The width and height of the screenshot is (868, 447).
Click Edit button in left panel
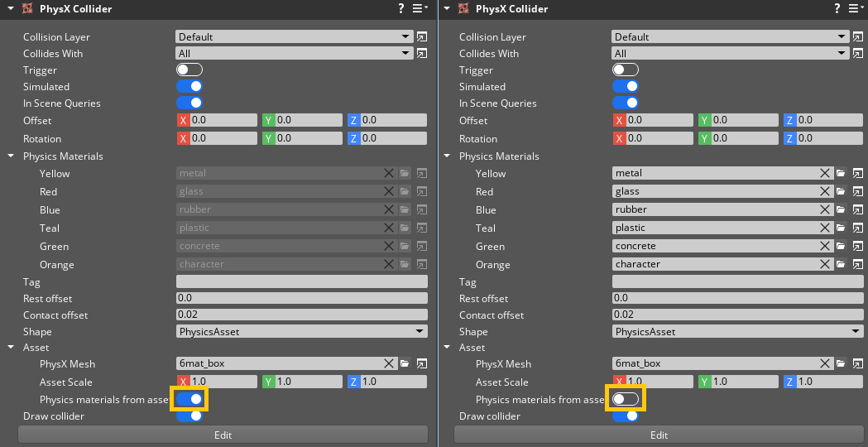pos(223,435)
